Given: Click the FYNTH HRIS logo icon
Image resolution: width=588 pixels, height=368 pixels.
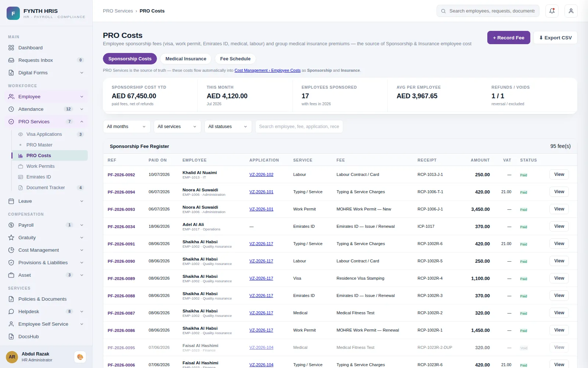Looking at the screenshot, I should 13,13.
